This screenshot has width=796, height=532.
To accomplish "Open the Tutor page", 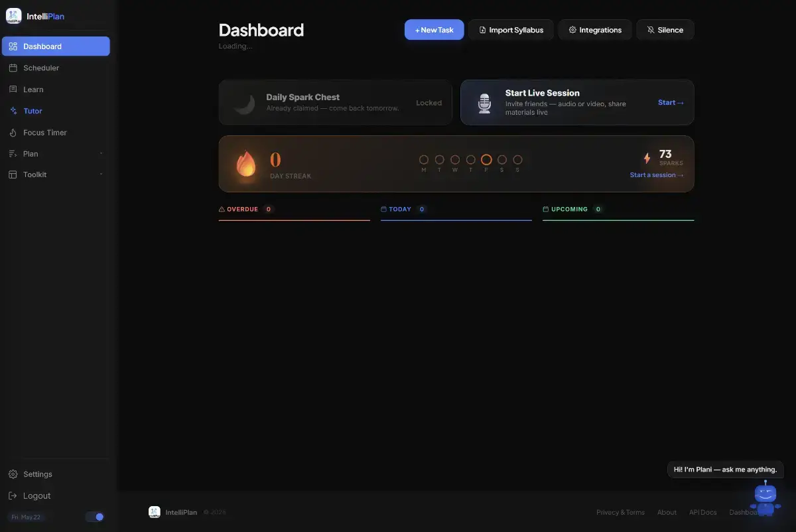I will click(56, 111).
